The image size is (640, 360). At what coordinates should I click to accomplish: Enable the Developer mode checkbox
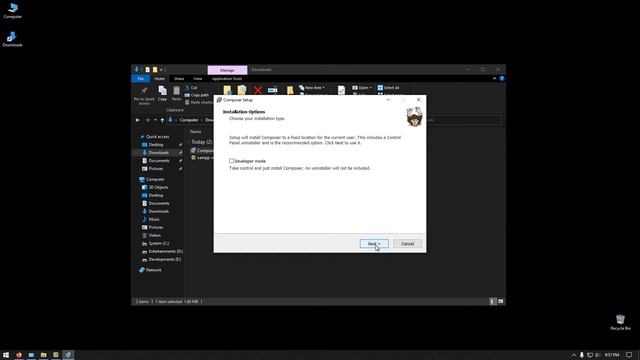pyautogui.click(x=231, y=161)
